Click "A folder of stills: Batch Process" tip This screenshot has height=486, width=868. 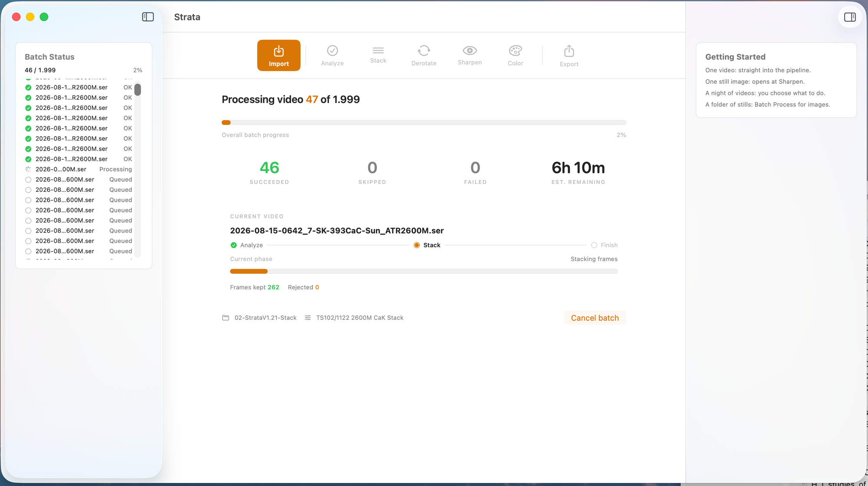coord(768,105)
